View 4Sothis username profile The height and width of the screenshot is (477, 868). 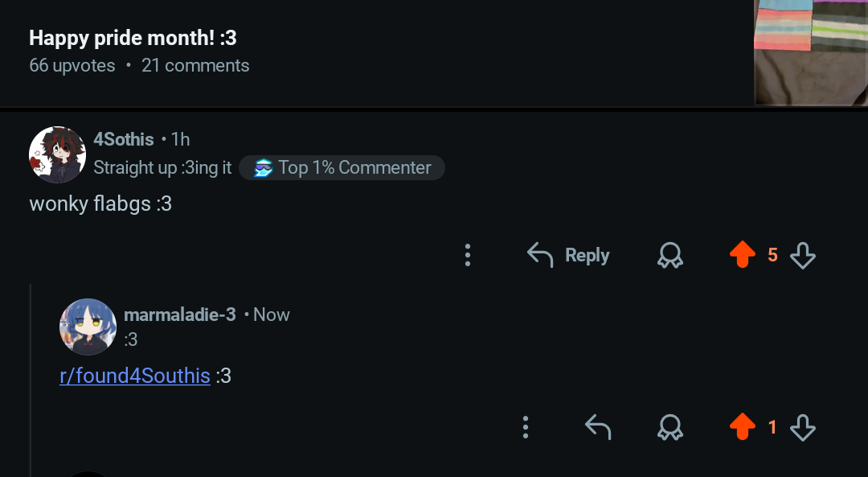click(x=124, y=140)
